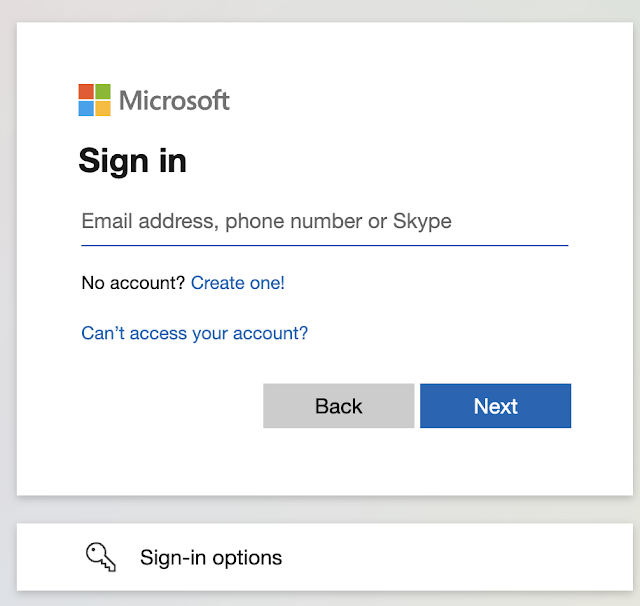Click the "No account?" label text
This screenshot has width=640, height=606.
133,283
